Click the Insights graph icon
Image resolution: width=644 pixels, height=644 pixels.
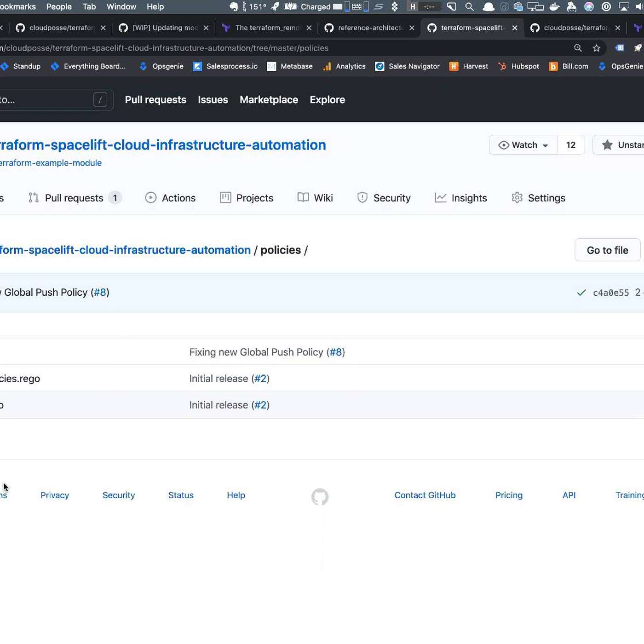click(x=441, y=198)
